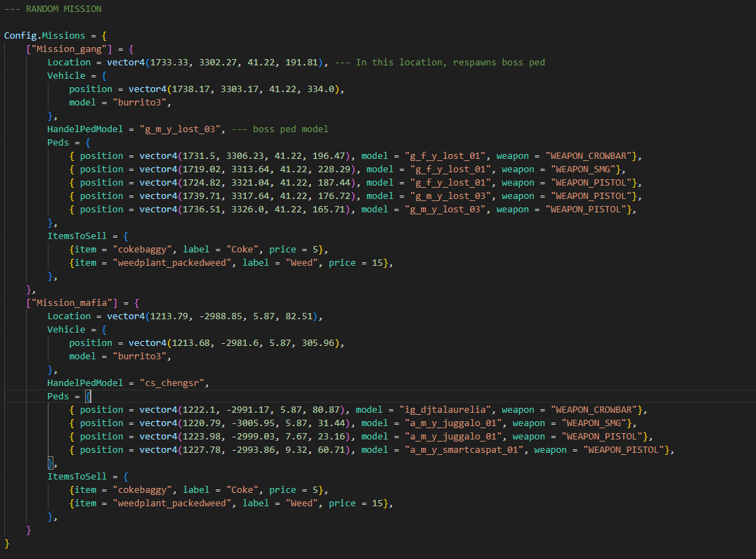
Task: Click the highlighted closing brace of mafia Peds
Action: coord(50,463)
